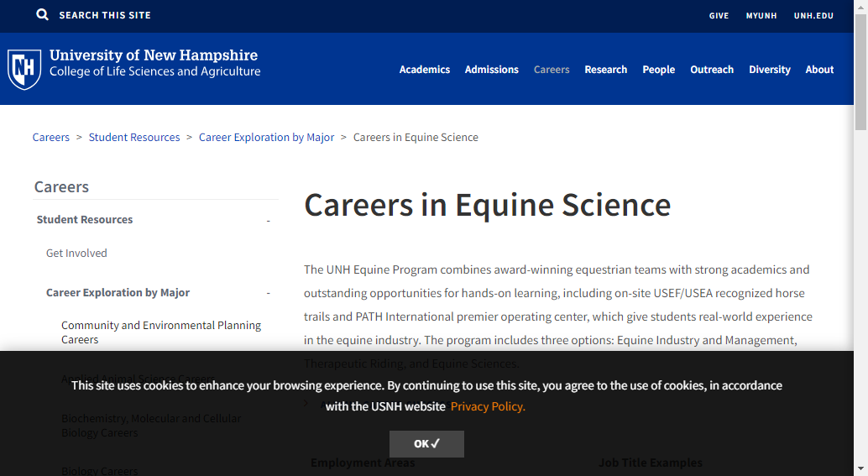
Task: Visit the UNH.EDU link
Action: (813, 16)
